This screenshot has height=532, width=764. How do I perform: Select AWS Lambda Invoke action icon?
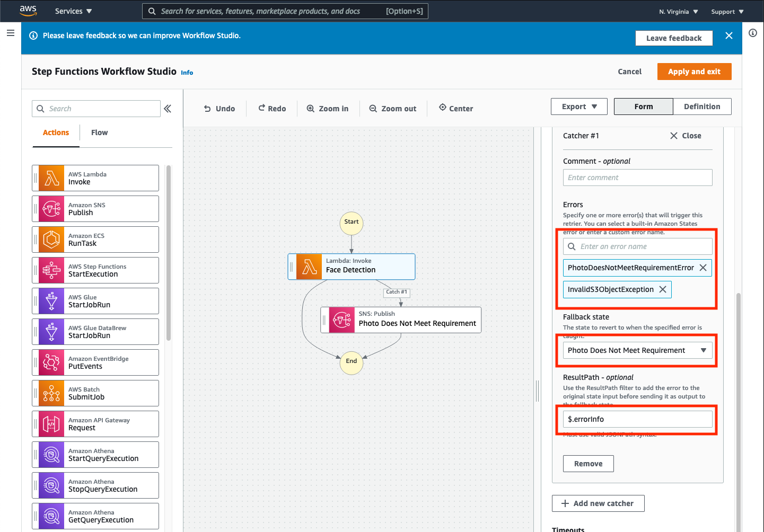point(51,178)
